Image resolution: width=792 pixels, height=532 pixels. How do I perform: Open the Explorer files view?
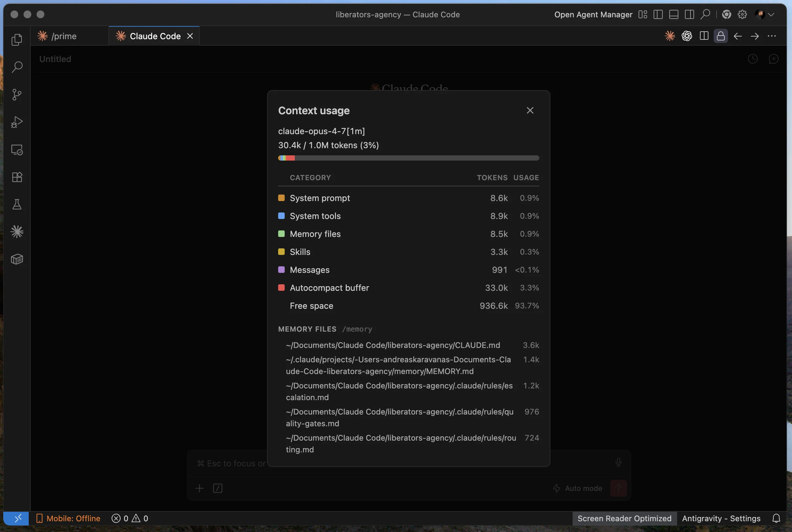[x=17, y=40]
